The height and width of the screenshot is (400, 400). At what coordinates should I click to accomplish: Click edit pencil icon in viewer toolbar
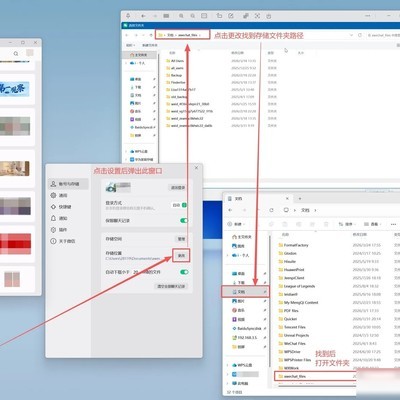231,16
